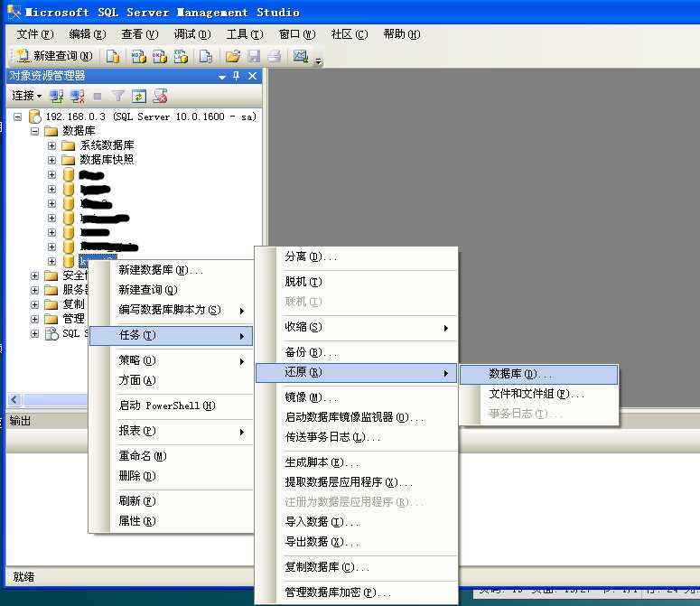Open the Object Explorer panel position dropdown arrow
The height and width of the screenshot is (606, 700).
click(x=221, y=77)
